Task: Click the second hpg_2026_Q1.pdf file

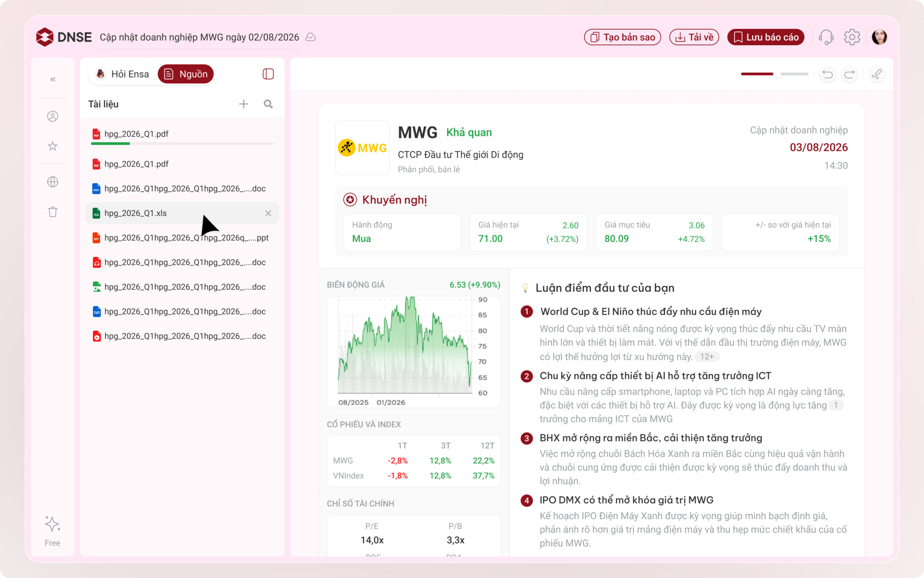Action: point(182,164)
